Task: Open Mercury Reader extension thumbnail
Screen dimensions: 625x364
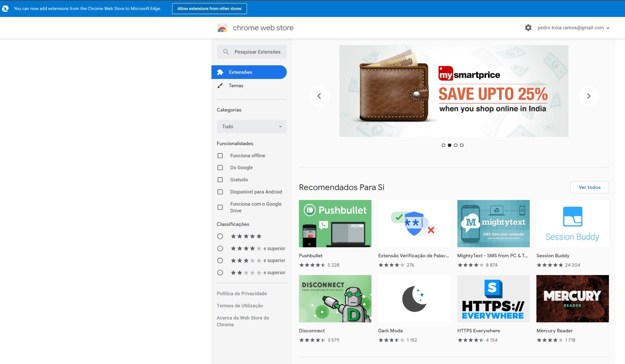Action: 573,299
